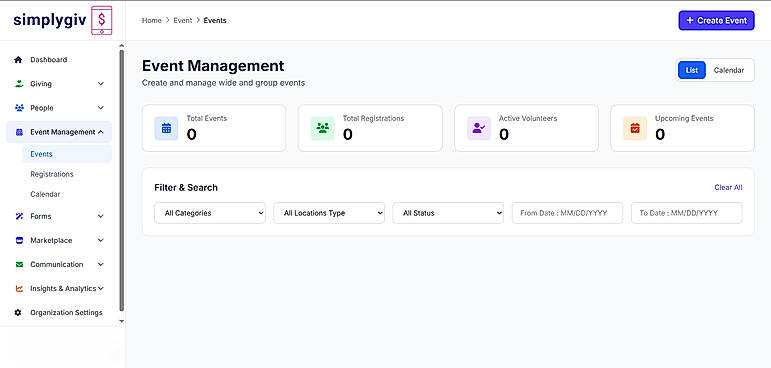771x368 pixels.
Task: Click the Events breadcrumb text
Action: pyautogui.click(x=215, y=21)
